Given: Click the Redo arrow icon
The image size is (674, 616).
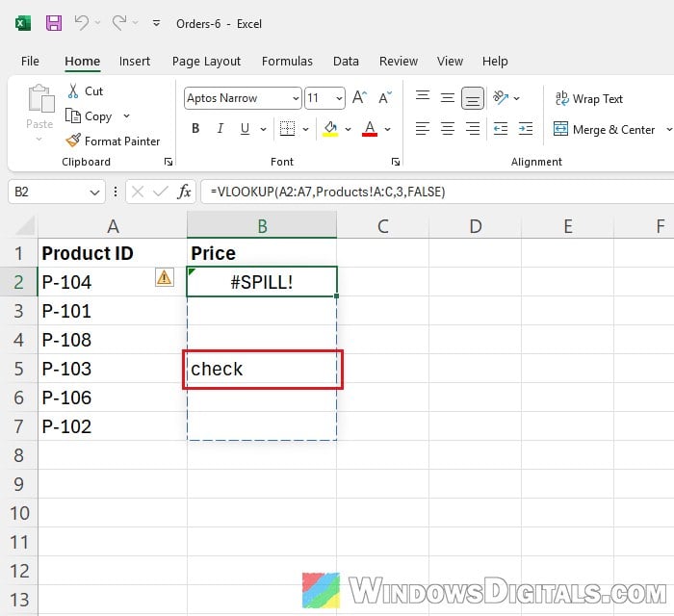Looking at the screenshot, I should [119, 23].
